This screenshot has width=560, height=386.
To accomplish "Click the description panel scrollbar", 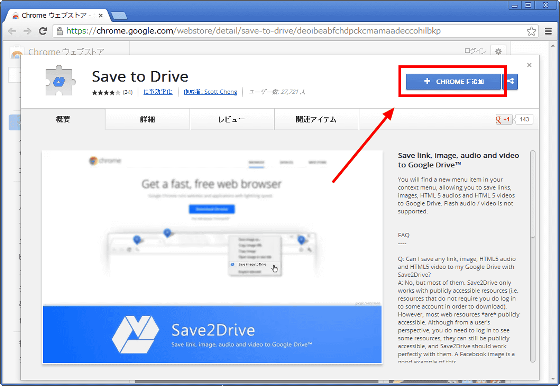I will (532, 256).
